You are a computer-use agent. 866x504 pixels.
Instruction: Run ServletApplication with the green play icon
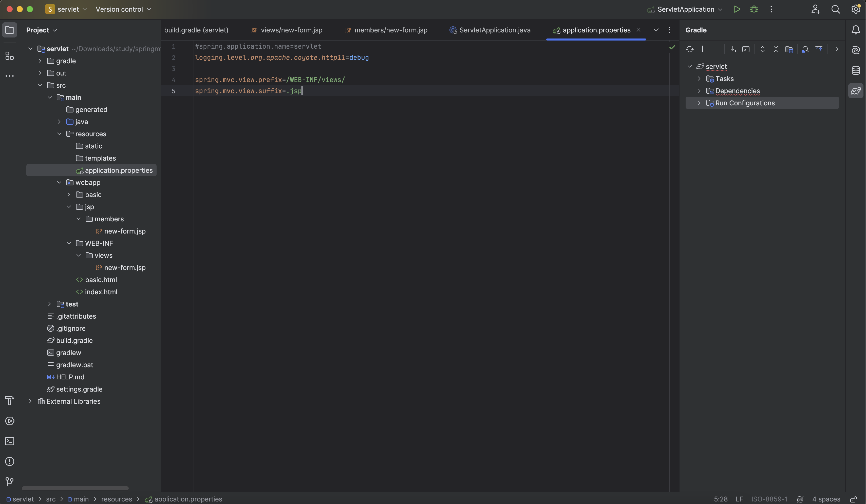[x=737, y=9]
